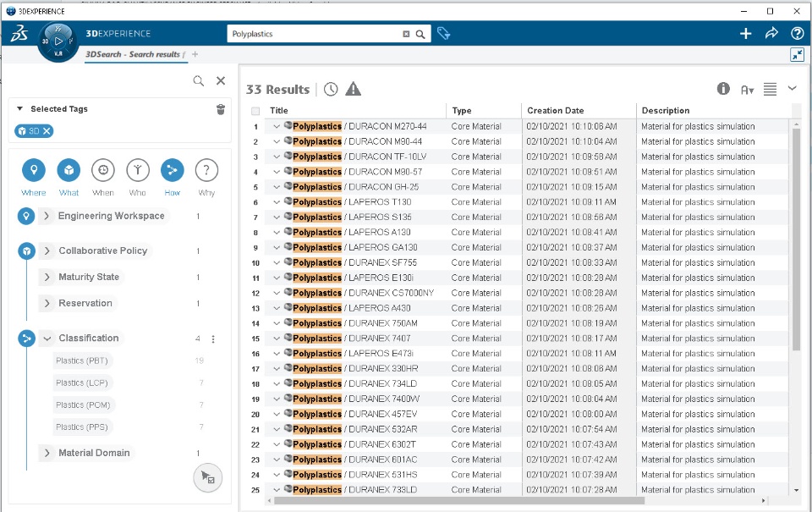Clear selected tags with trash icon
This screenshot has height=512, width=812.
(x=221, y=109)
